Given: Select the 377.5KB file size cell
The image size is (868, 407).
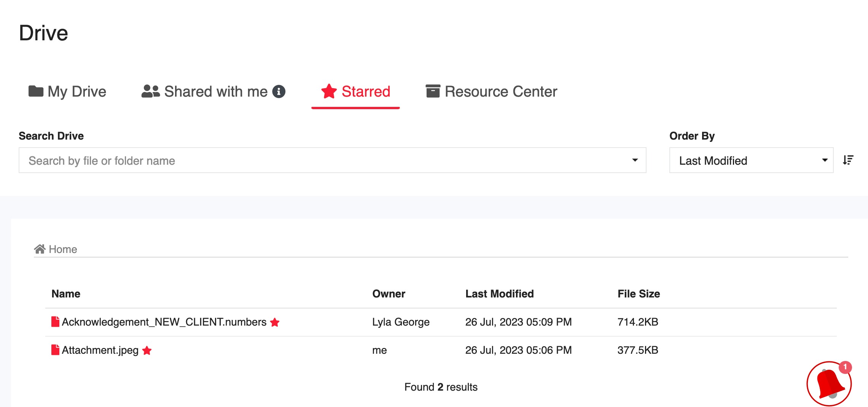Looking at the screenshot, I should coord(638,350).
